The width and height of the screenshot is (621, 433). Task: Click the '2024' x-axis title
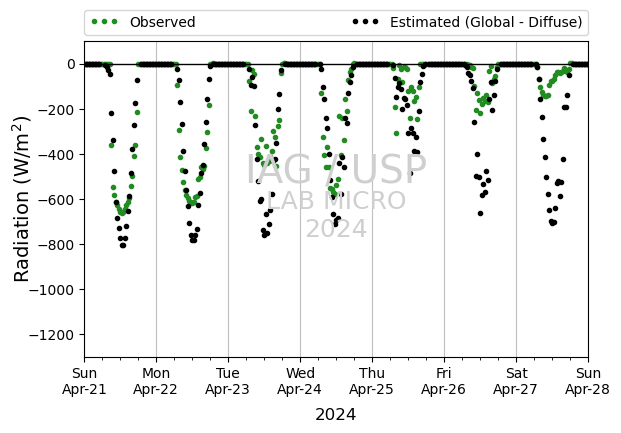335,415
